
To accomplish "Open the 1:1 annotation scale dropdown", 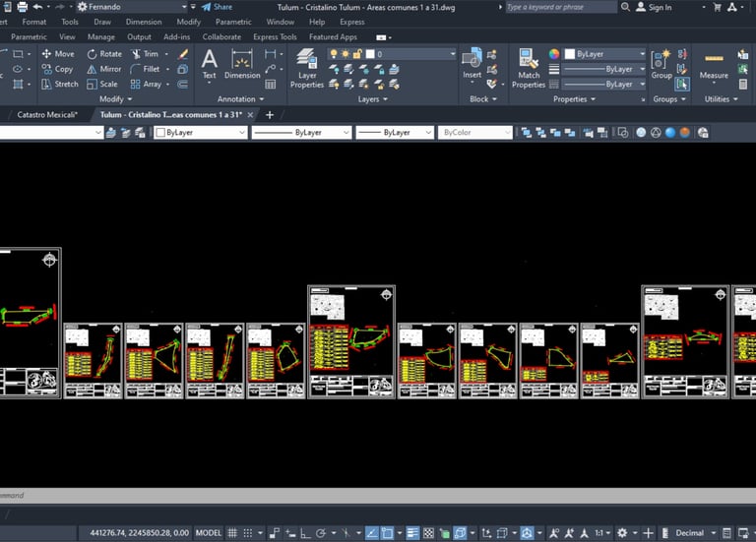I will pos(602,533).
